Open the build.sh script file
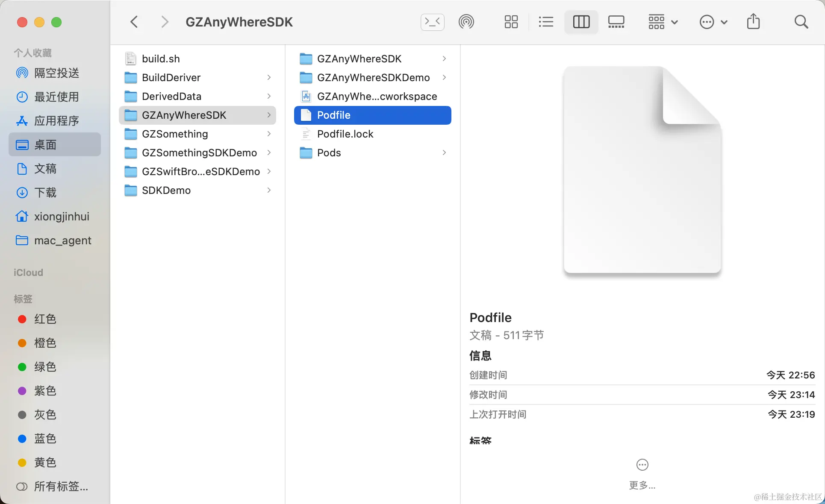This screenshot has height=504, width=825. [x=161, y=59]
